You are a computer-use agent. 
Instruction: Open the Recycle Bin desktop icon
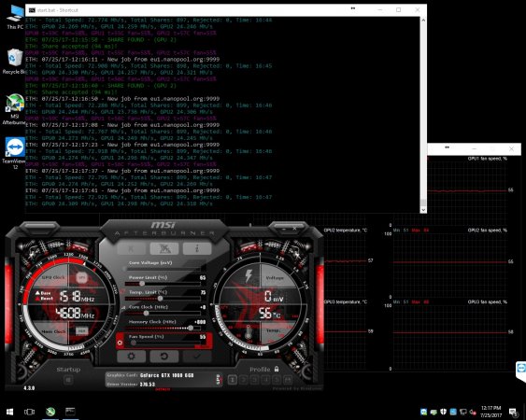14,62
